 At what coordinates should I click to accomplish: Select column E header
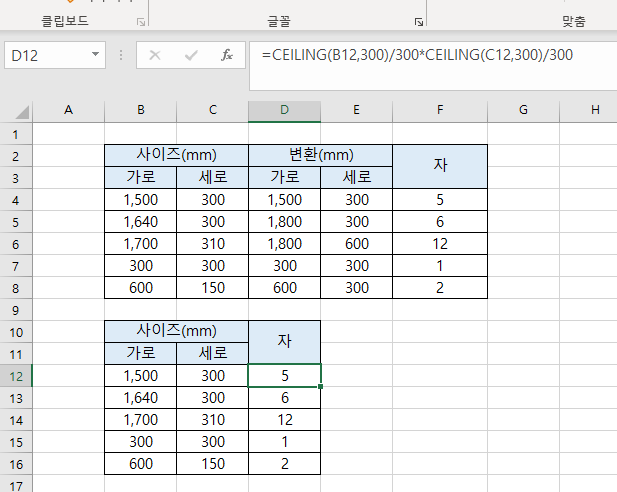pos(357,110)
